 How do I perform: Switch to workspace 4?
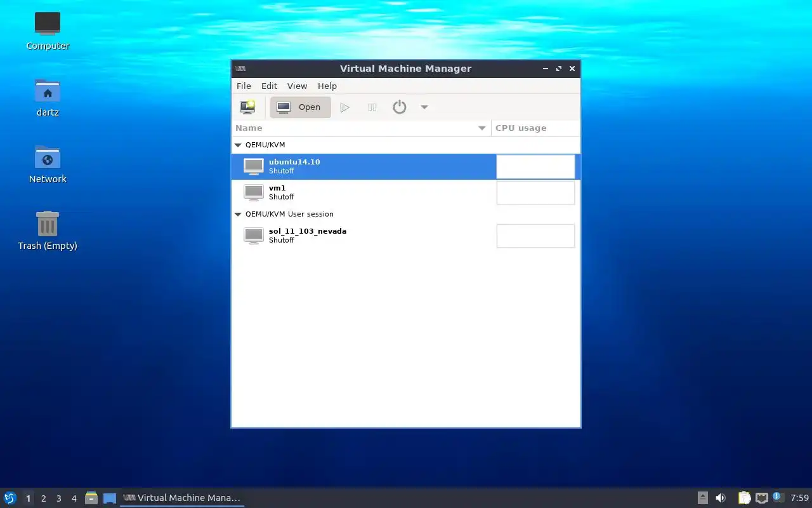click(74, 498)
